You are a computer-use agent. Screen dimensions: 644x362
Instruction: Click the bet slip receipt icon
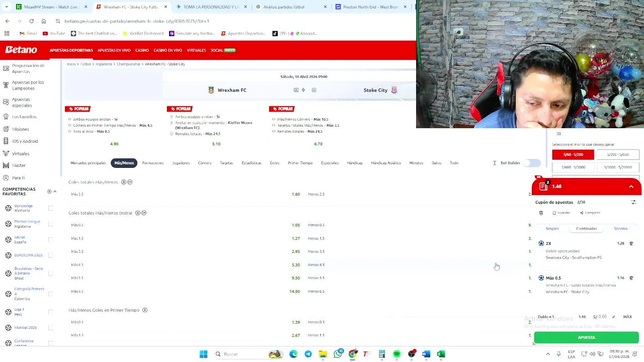[543, 187]
